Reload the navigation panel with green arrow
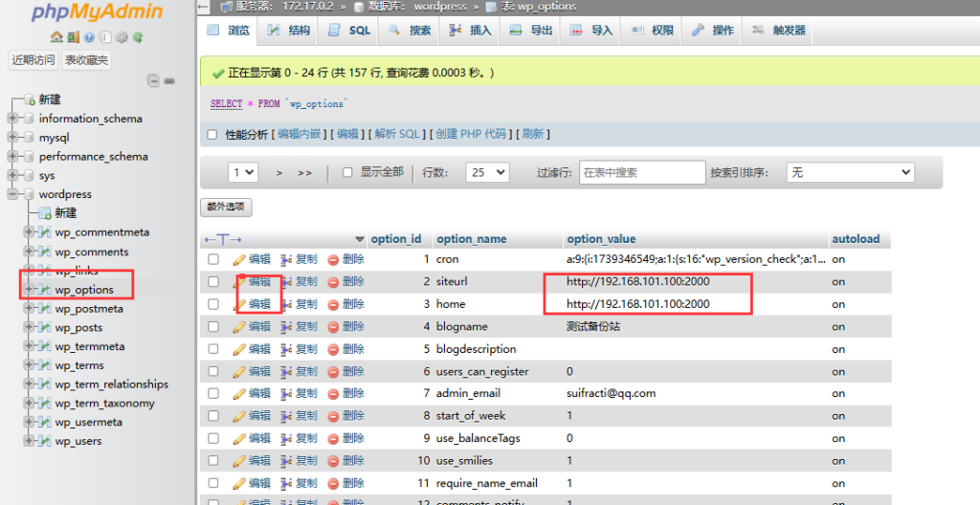The height and width of the screenshot is (505, 980). click(138, 37)
